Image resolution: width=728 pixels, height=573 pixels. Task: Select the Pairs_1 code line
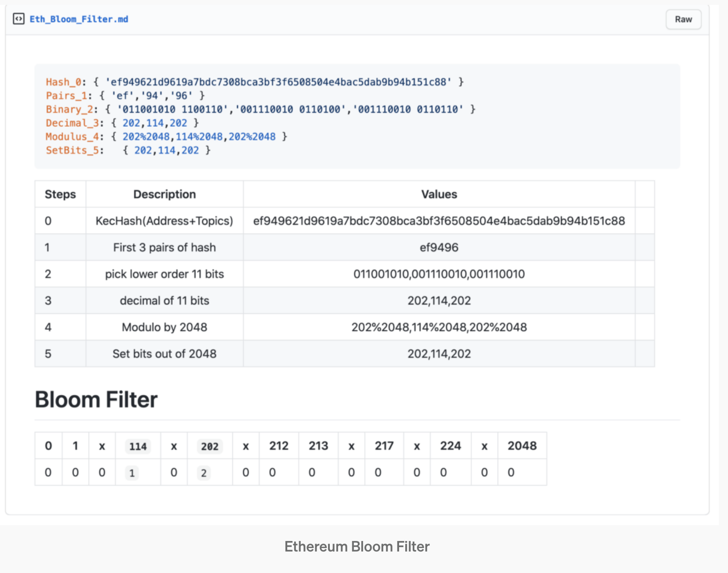[125, 96]
